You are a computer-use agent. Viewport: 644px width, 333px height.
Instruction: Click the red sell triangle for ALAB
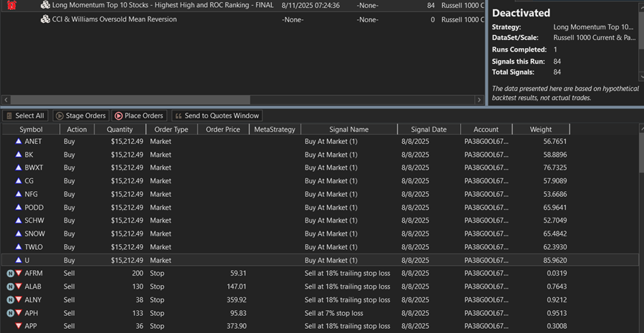coord(19,286)
